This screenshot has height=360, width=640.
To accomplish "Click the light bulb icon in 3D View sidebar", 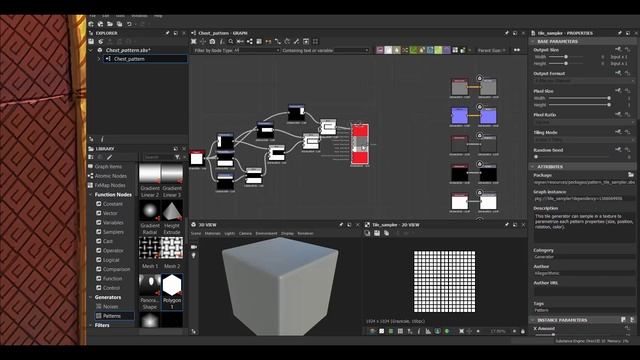I will 194,256.
